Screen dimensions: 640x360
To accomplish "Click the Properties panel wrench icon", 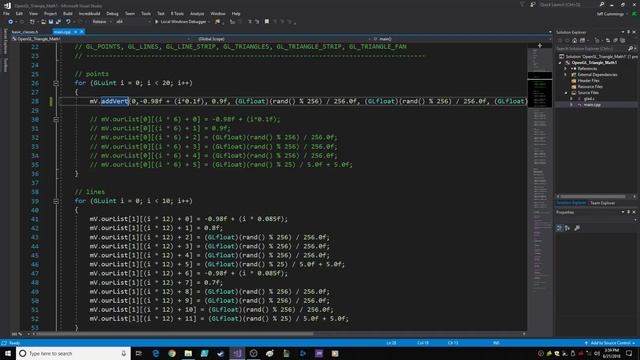I will pos(577,228).
